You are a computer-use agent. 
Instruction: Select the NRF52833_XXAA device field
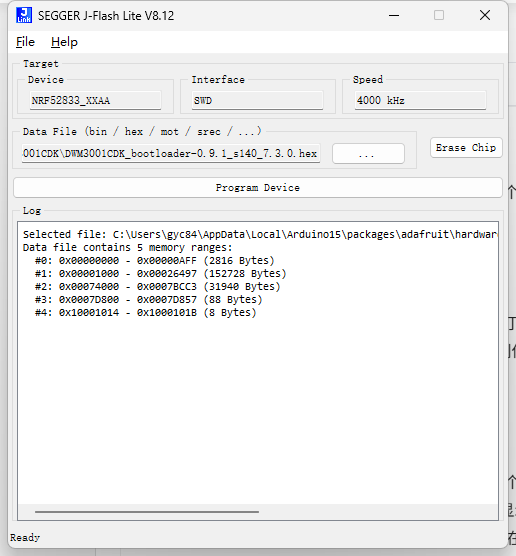pos(95,100)
